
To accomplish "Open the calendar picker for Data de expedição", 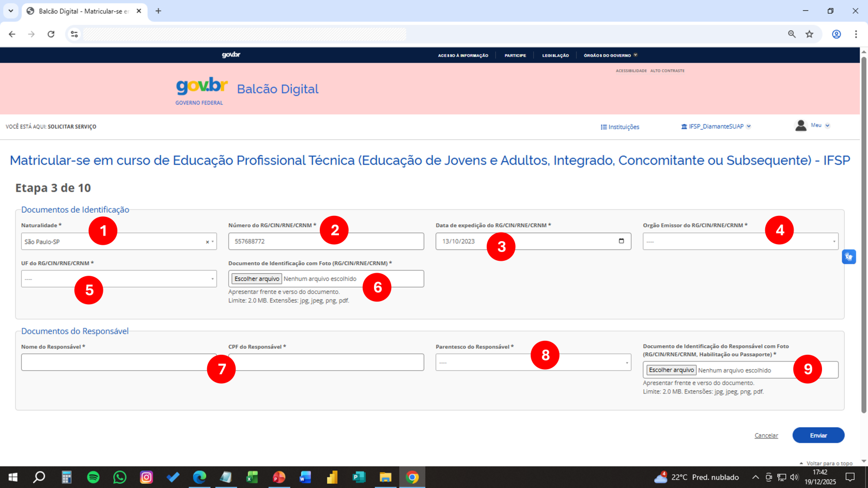I will [622, 241].
